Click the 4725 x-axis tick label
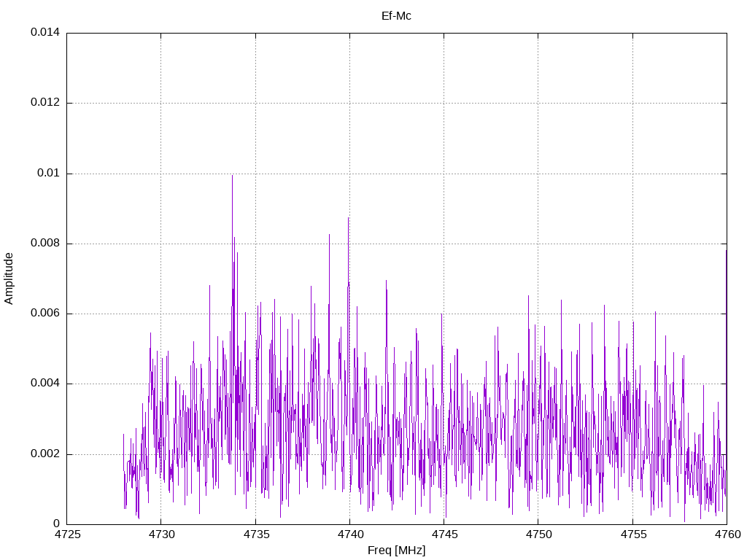Image resolution: width=747 pixels, height=560 pixels. click(67, 534)
